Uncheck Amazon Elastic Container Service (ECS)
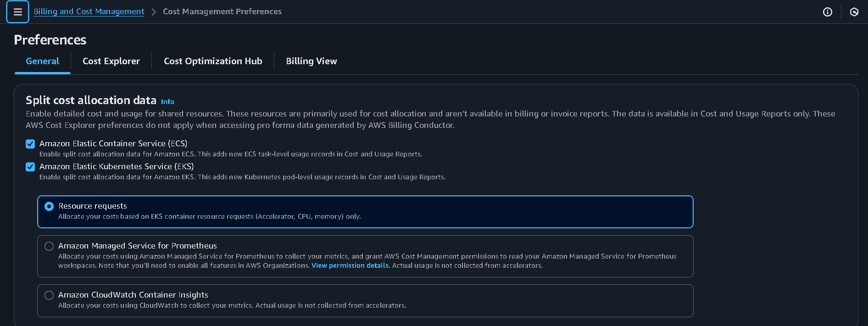The width and height of the screenshot is (868, 326). point(30,144)
